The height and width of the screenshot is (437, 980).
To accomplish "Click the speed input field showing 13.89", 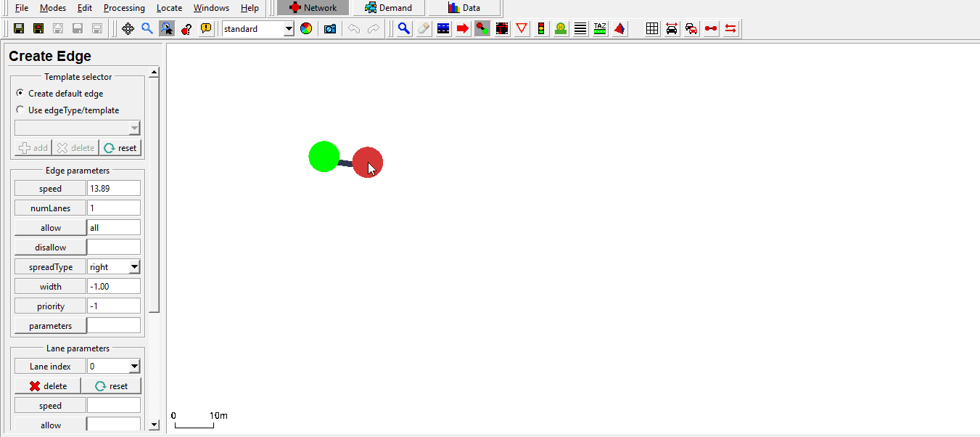I will (114, 189).
